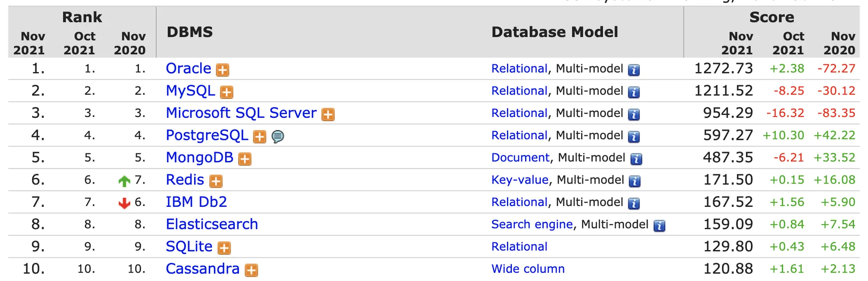Open the Search engine model link
The image size is (868, 281).
(x=532, y=224)
